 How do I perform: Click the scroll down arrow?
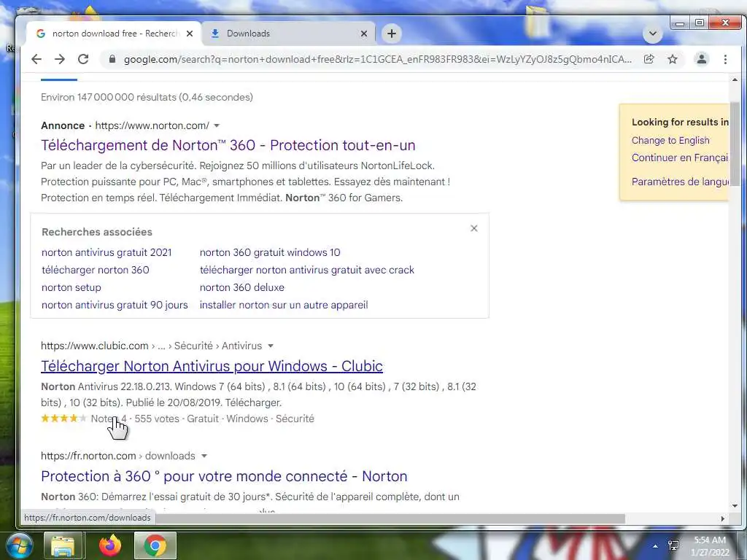[x=735, y=506]
